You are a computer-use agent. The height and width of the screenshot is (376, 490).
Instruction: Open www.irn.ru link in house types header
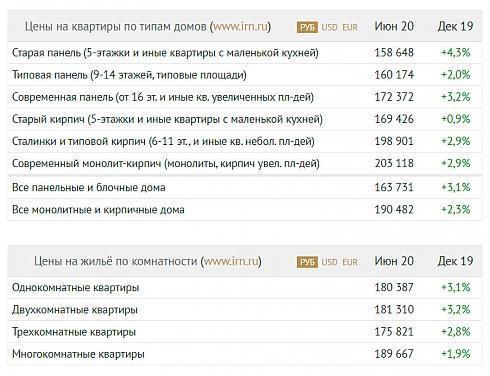(x=240, y=26)
